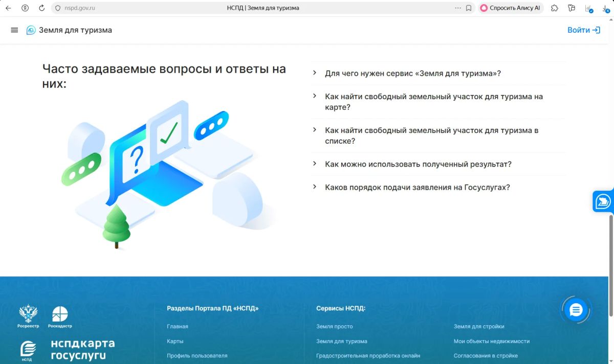Open the Главная footer link

coord(178,326)
